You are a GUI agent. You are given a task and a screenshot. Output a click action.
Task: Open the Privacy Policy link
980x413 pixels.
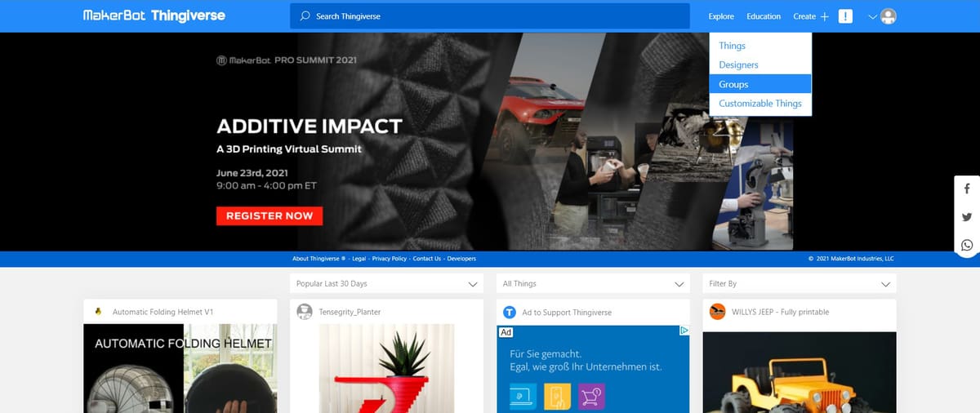coord(389,259)
